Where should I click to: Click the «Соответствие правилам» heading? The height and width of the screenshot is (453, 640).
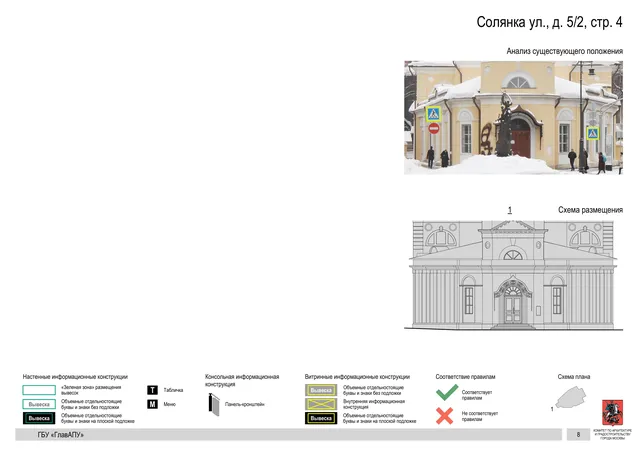(x=465, y=377)
